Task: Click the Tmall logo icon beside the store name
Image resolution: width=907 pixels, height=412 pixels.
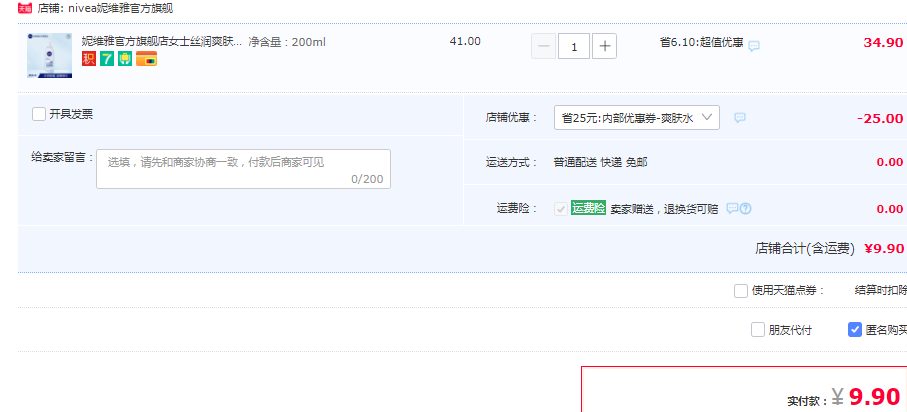Action: (25, 8)
